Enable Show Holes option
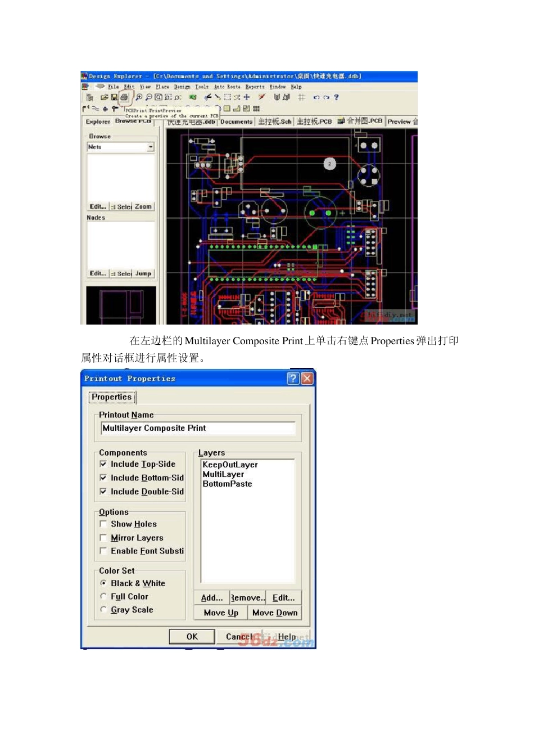 [103, 524]
